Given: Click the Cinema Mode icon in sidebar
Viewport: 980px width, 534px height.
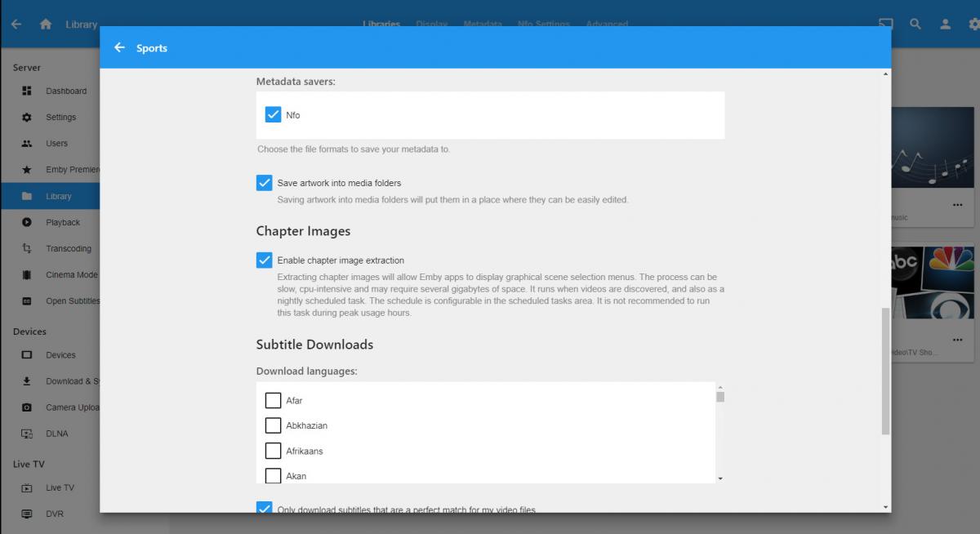Looking at the screenshot, I should pos(27,274).
